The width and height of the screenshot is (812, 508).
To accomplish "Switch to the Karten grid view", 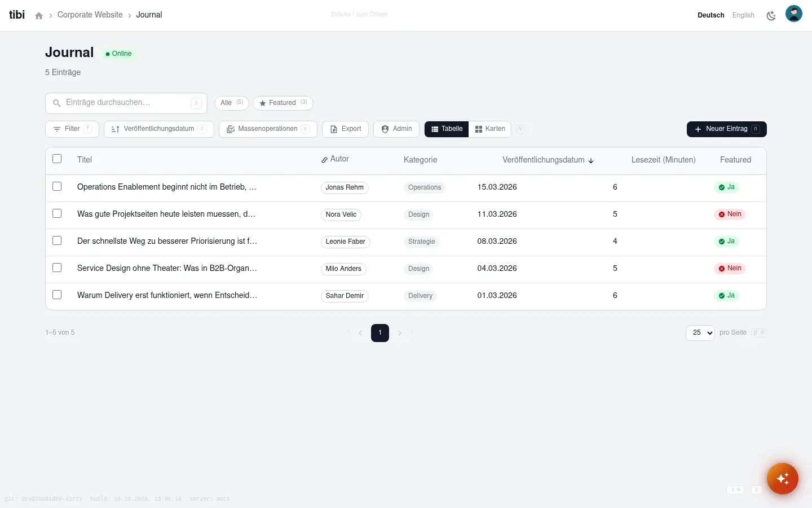I will (490, 129).
